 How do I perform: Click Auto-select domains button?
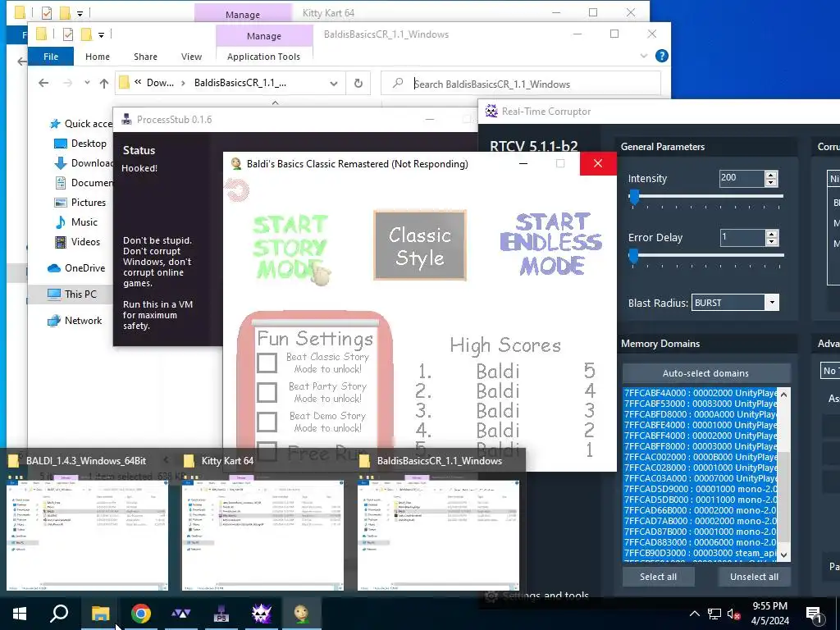[705, 373]
